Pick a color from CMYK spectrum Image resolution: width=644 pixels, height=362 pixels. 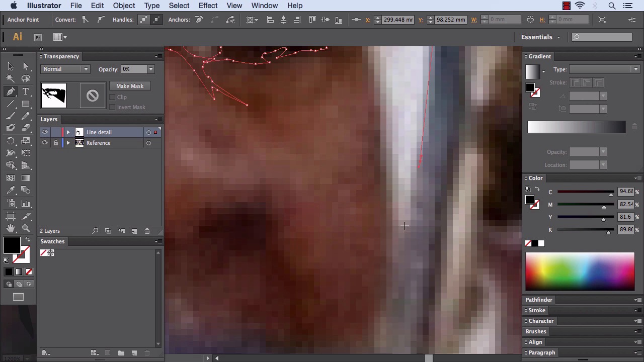pos(580,272)
